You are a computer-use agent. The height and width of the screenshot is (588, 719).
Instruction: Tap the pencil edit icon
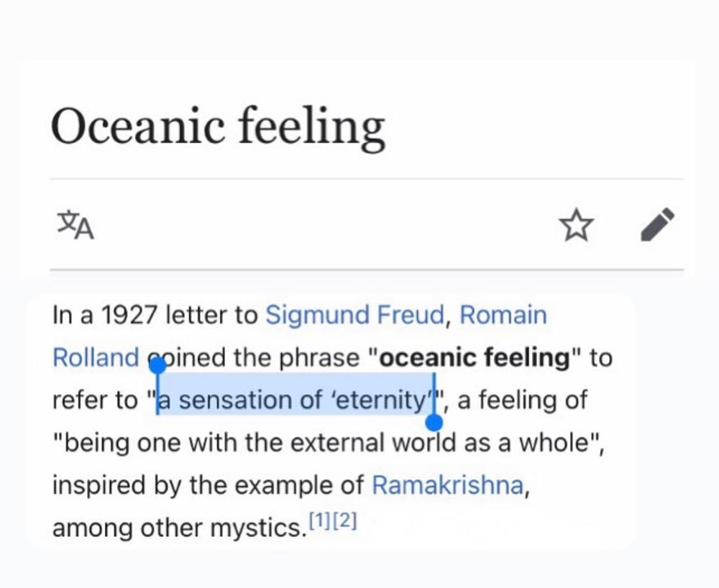(657, 224)
